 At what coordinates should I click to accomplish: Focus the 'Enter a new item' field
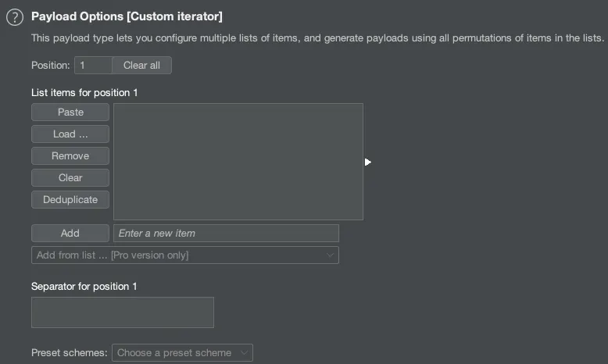(226, 234)
